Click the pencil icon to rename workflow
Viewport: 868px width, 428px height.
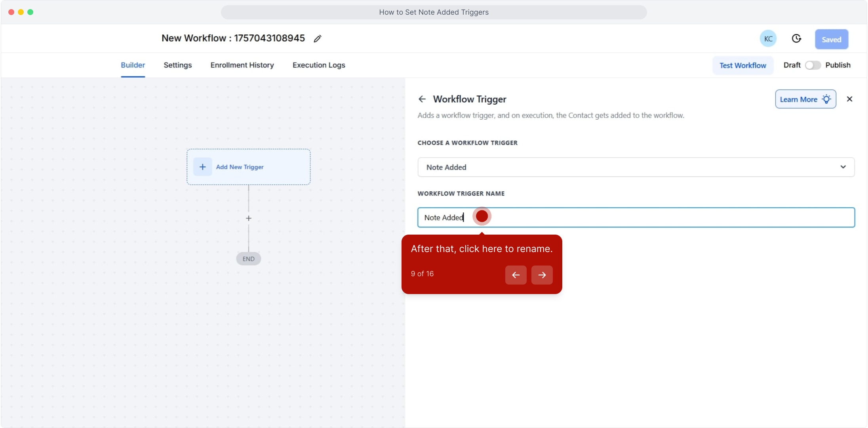(317, 38)
